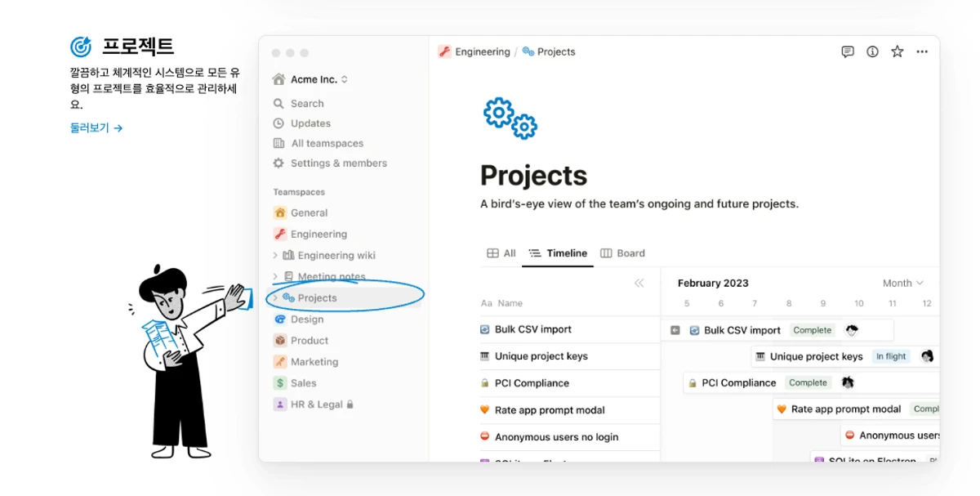Viewport: 980px width, 496px height.
Task: Click Rate app prompt modal in Name column
Action: pyautogui.click(x=549, y=410)
